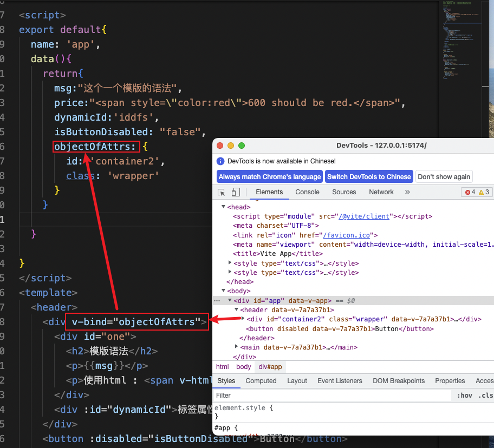Select the title Vite App element row

(x=278, y=254)
